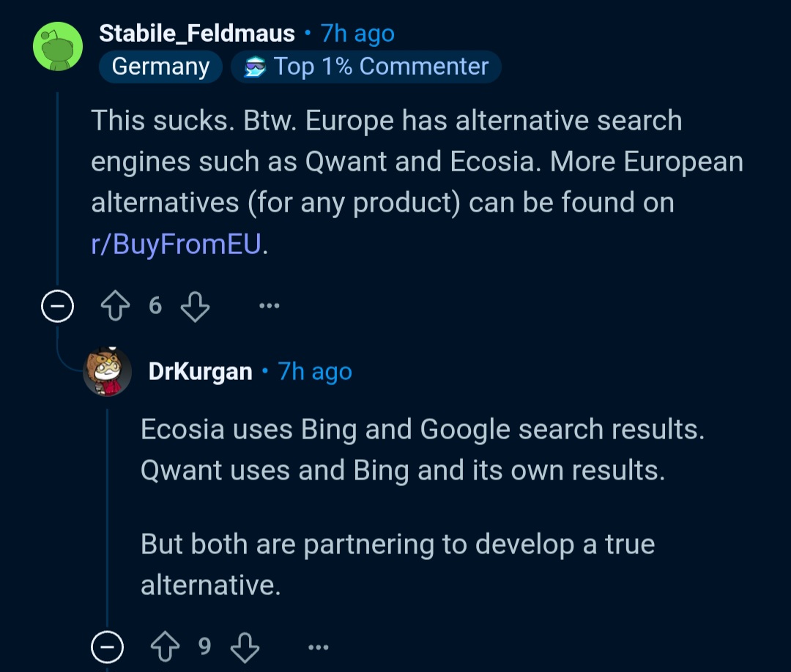Screen dimensions: 791x672
Task: Click the Germany flair tag
Action: tap(160, 67)
